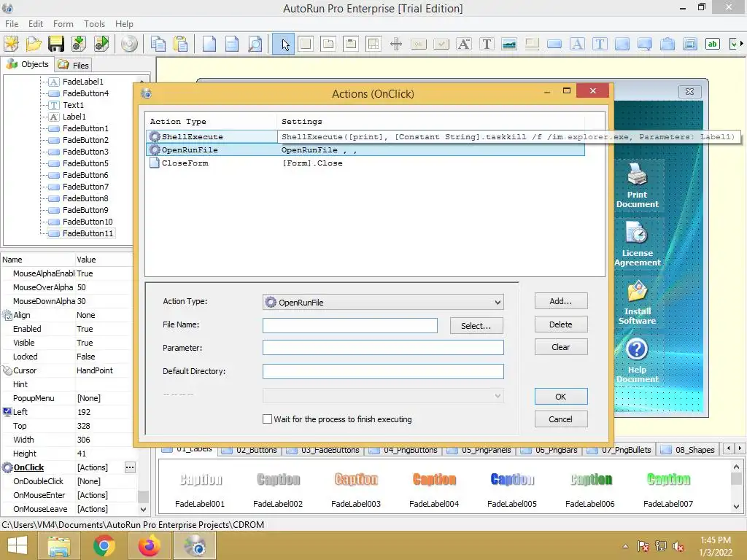Click the page preview magnifier icon
The height and width of the screenshot is (560, 747).
coord(255,44)
